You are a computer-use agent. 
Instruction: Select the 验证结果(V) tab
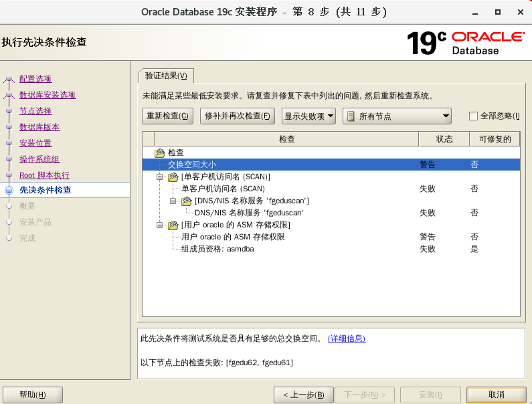point(166,76)
